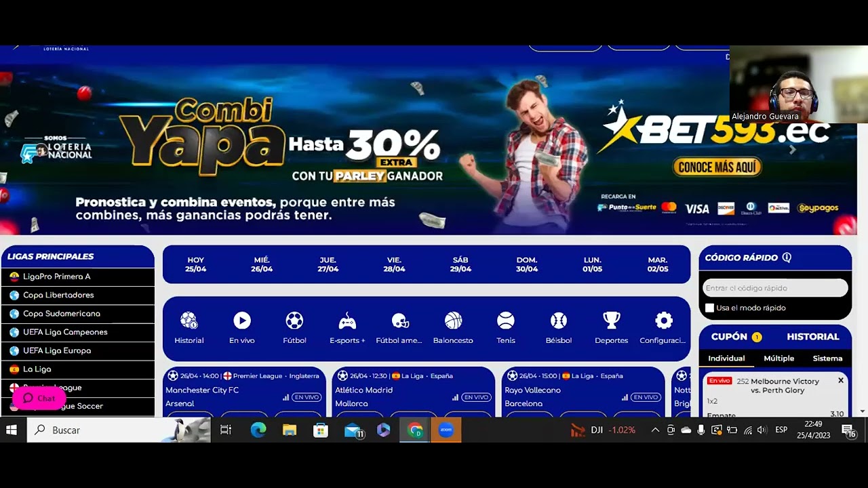Screen dimensions: 868x488
Task: Select the Fútbol soccer ball icon
Action: point(294,321)
